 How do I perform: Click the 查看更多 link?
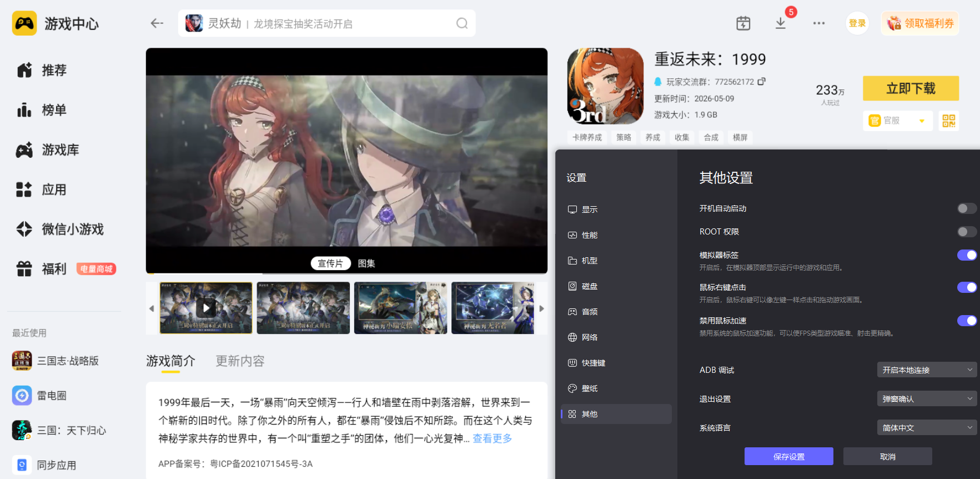[492, 438]
